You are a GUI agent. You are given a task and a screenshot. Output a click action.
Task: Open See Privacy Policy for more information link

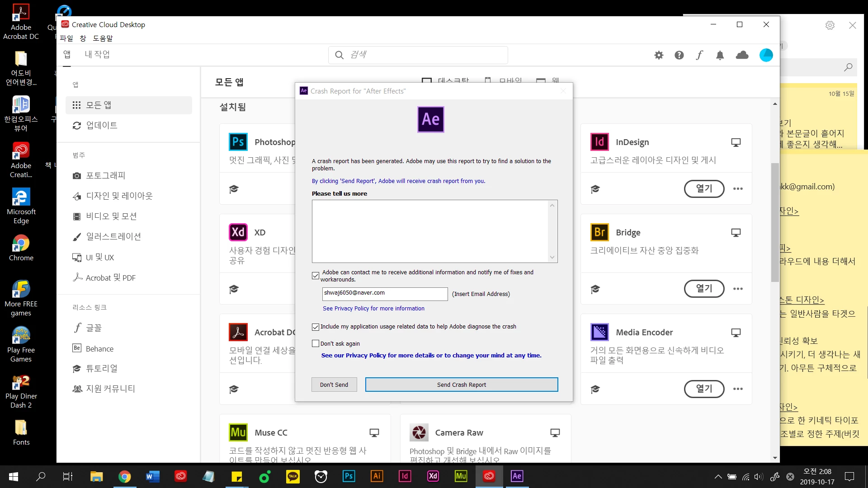[x=373, y=309]
